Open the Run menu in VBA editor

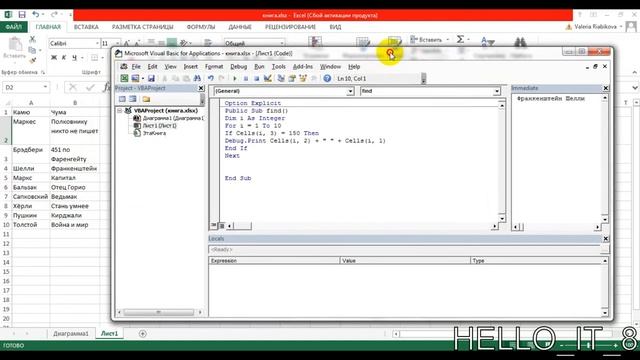pyautogui.click(x=259, y=67)
